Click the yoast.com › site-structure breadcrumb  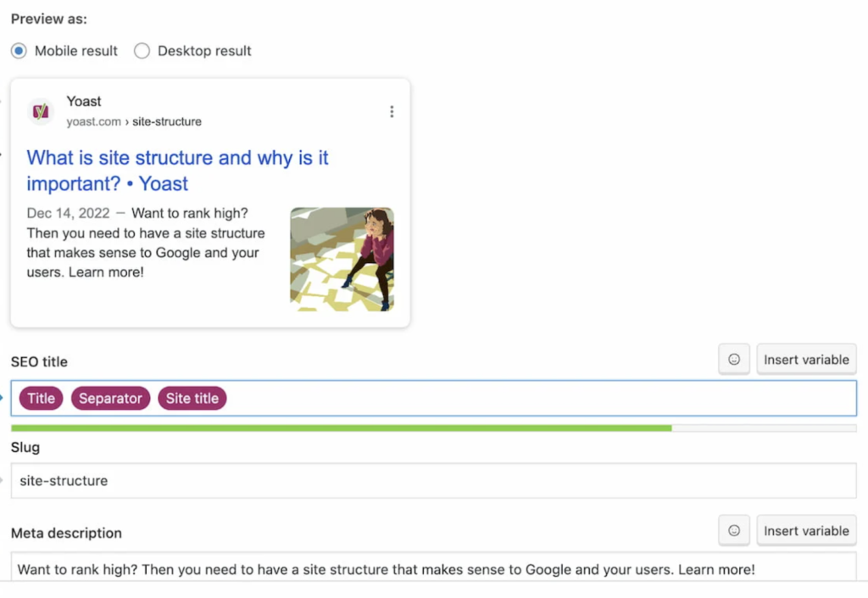point(134,121)
